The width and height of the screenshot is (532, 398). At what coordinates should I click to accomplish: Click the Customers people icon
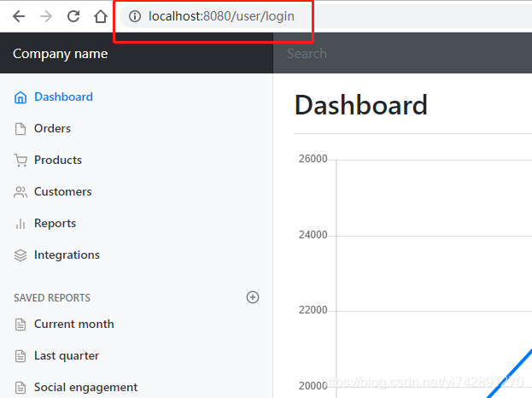coord(20,192)
